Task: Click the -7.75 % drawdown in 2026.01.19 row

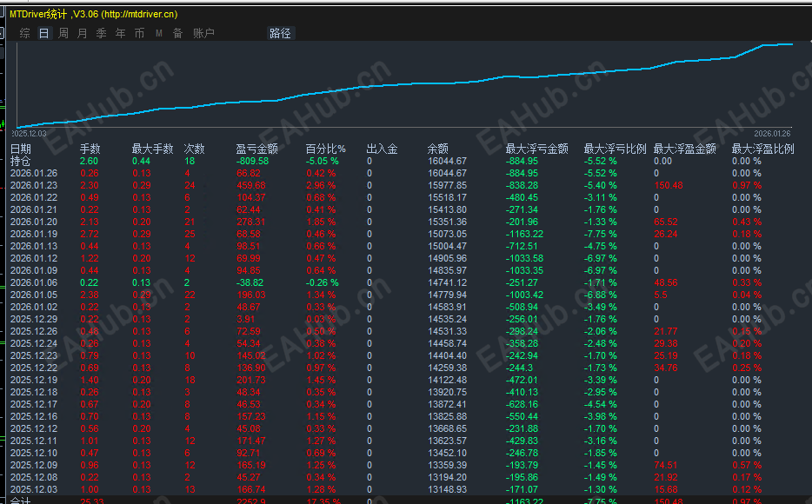Action: click(x=600, y=234)
